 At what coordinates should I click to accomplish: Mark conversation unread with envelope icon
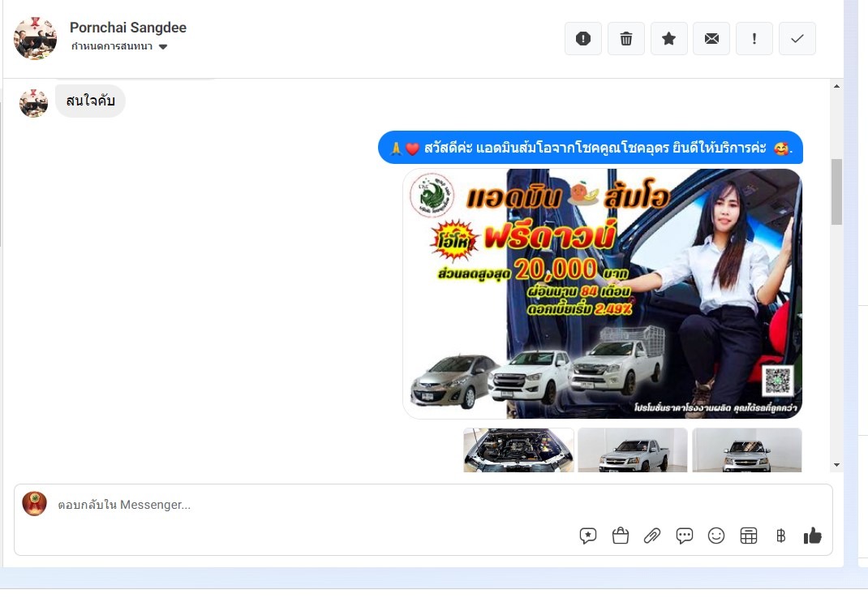[x=711, y=39]
